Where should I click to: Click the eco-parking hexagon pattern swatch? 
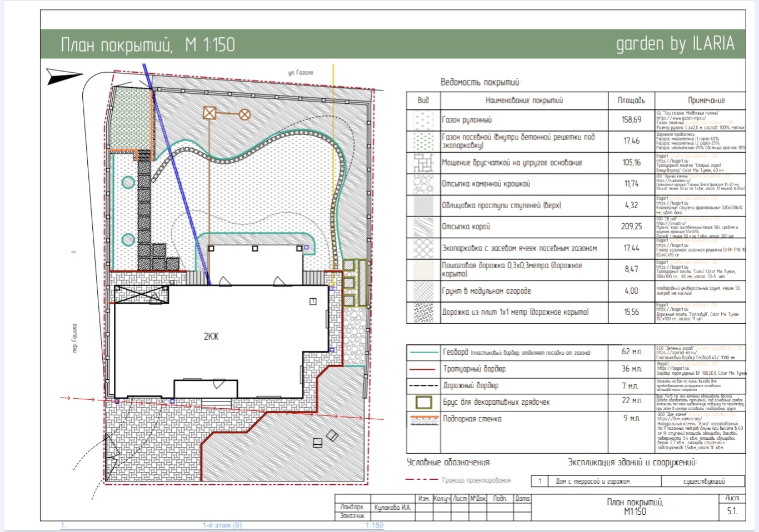pos(423,248)
